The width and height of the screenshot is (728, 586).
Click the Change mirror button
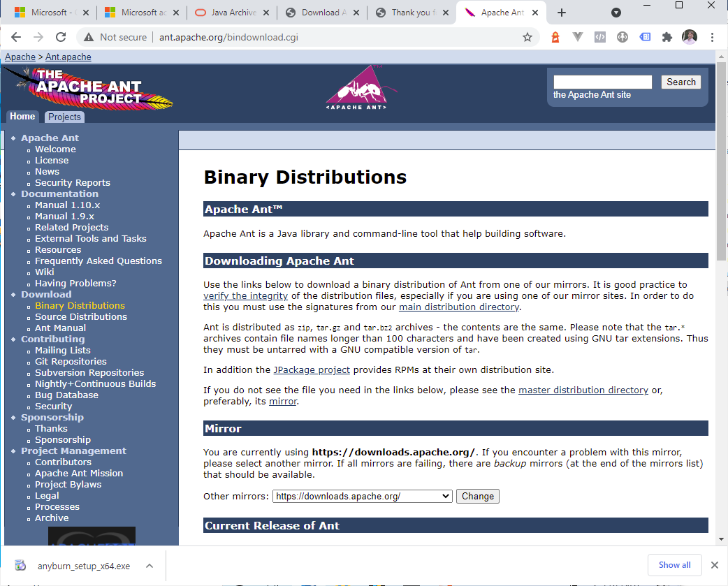click(478, 496)
